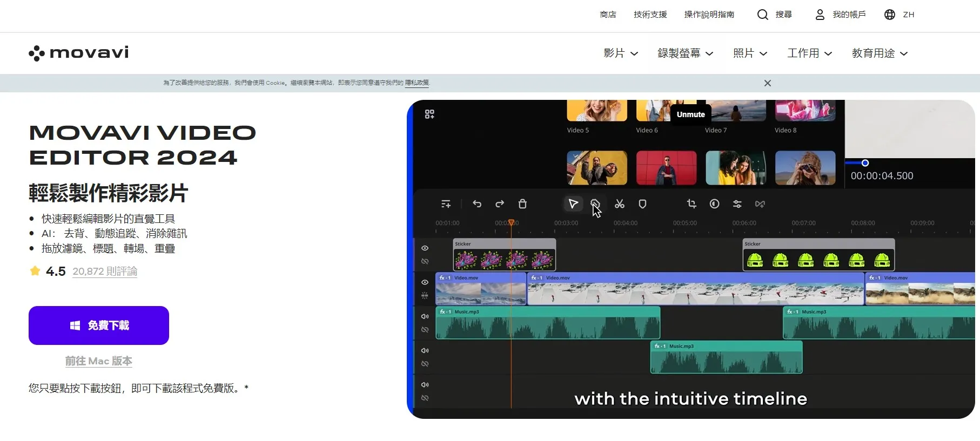
Task: Open the clip properties sliders icon
Action: pyautogui.click(x=737, y=204)
